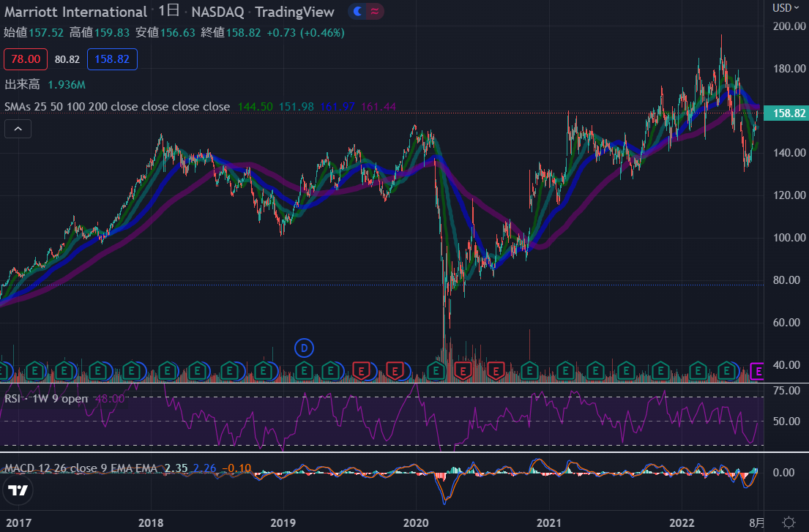The height and width of the screenshot is (532, 809).
Task: Open the last green E marker before the magenta one
Action: point(727,371)
